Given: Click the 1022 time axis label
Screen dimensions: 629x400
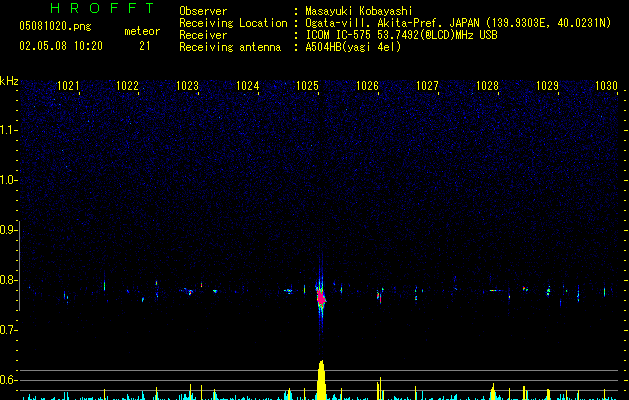Looking at the screenshot, I should pyautogui.click(x=127, y=86).
